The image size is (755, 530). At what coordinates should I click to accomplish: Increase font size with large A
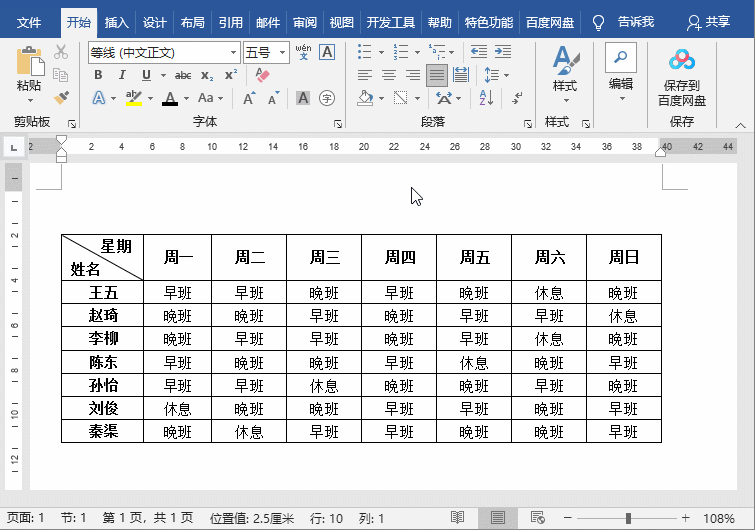pyautogui.click(x=249, y=98)
